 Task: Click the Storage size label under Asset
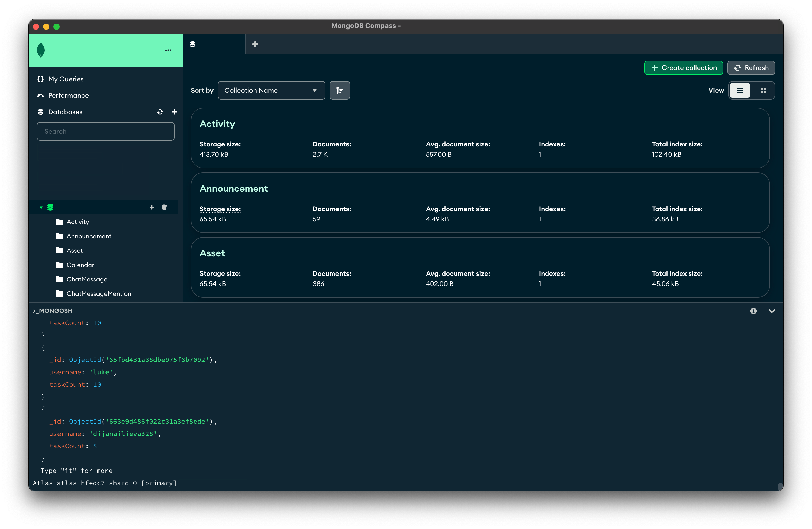click(220, 273)
